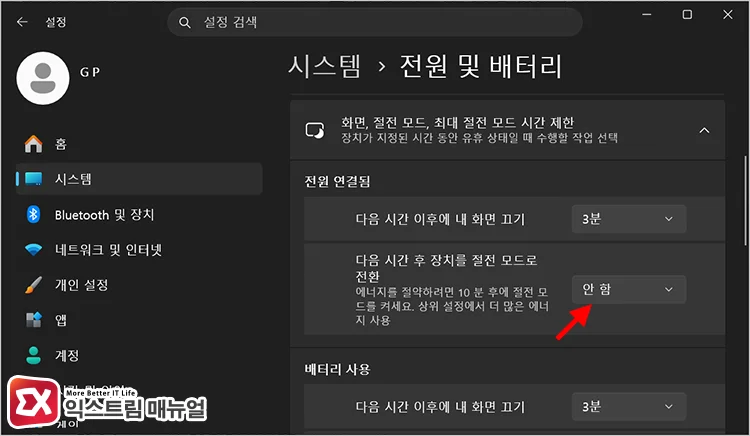Click the screen and sleep section icon
The width and height of the screenshot is (750, 436).
(315, 130)
